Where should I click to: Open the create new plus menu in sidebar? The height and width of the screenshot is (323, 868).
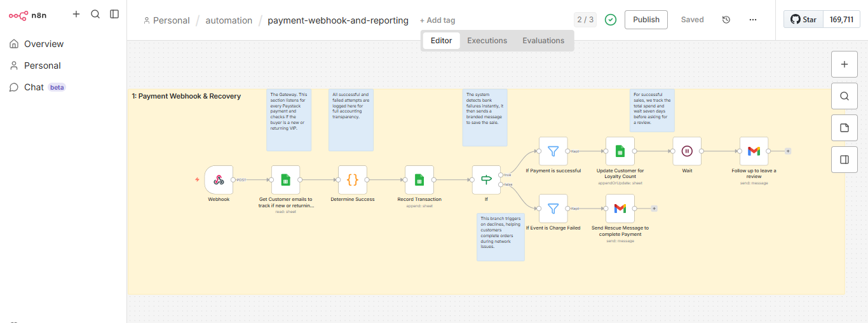(76, 14)
